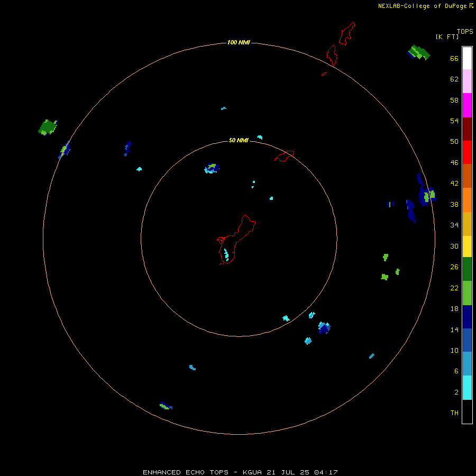
Task: Click the green echo blob in the upper-right corner
Action: 419,52
